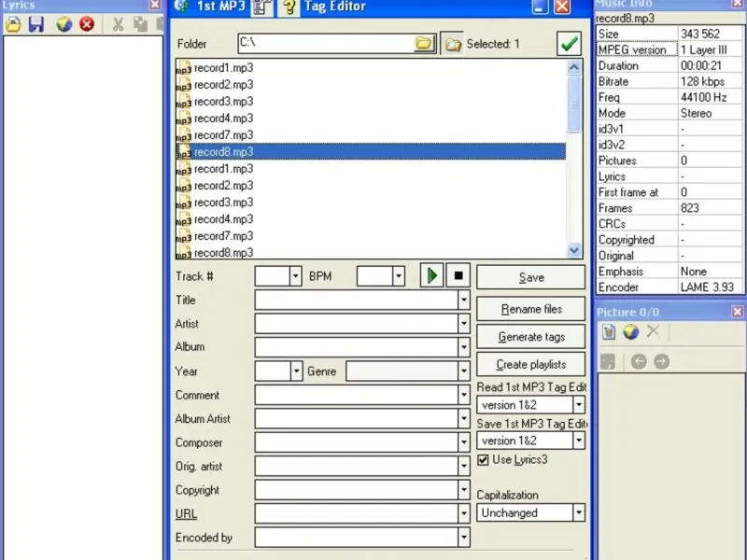Browse folder icon inside Folder field

click(x=424, y=43)
